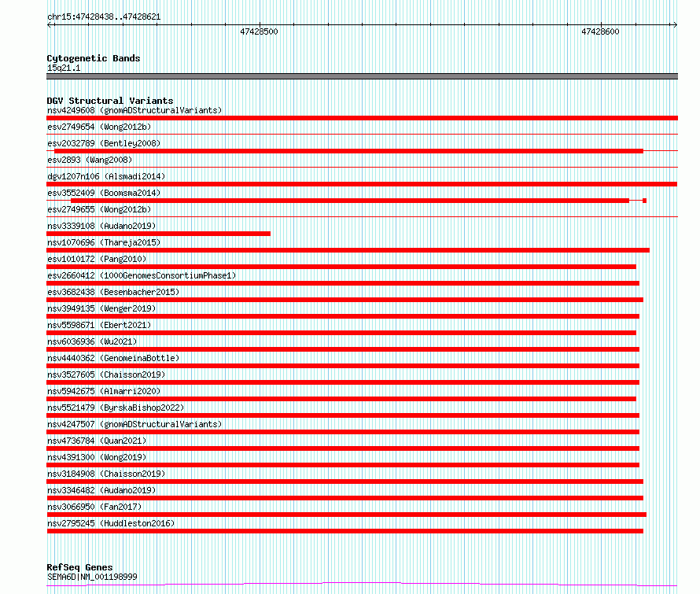Click the RefSeq Genes track heading
This screenshot has height=594, width=700.
coord(79,567)
